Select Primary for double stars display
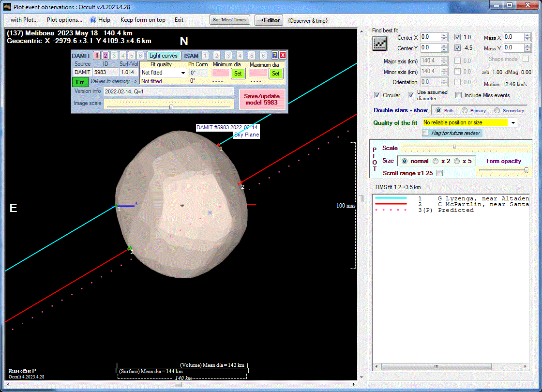This screenshot has height=392, width=542. (465, 110)
